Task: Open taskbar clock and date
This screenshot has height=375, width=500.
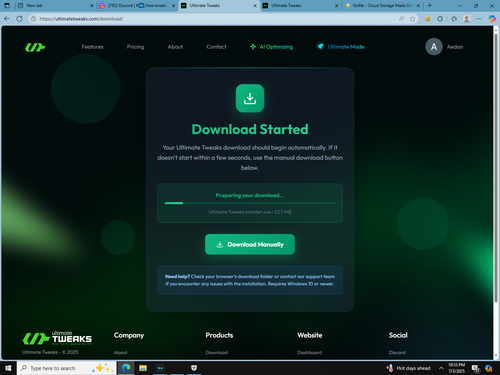Action: click(456, 368)
